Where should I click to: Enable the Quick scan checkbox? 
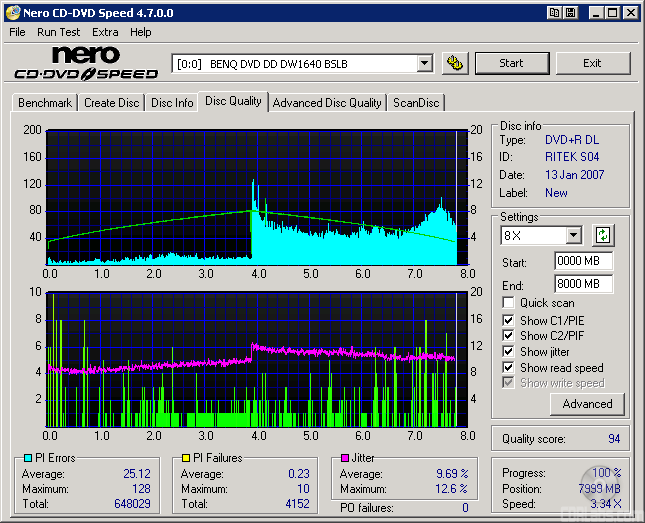click(509, 303)
